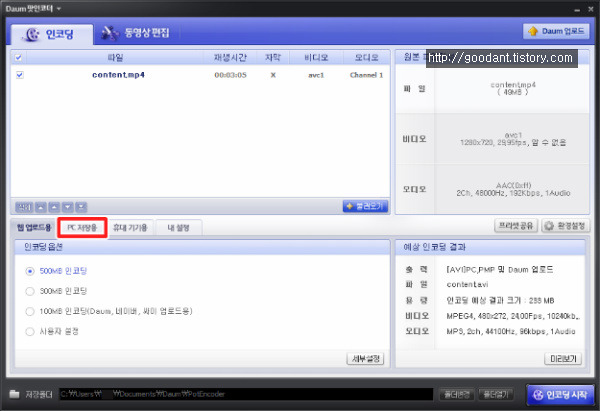This screenshot has width=600, height=411.
Task: Move file to top of list icon
Action: click(x=41, y=207)
